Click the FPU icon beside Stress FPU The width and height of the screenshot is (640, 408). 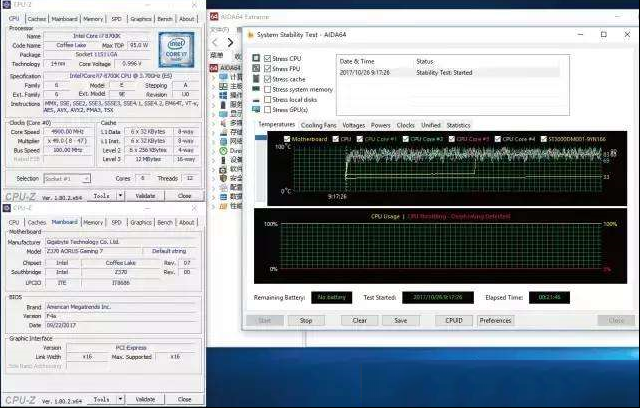click(x=256, y=68)
